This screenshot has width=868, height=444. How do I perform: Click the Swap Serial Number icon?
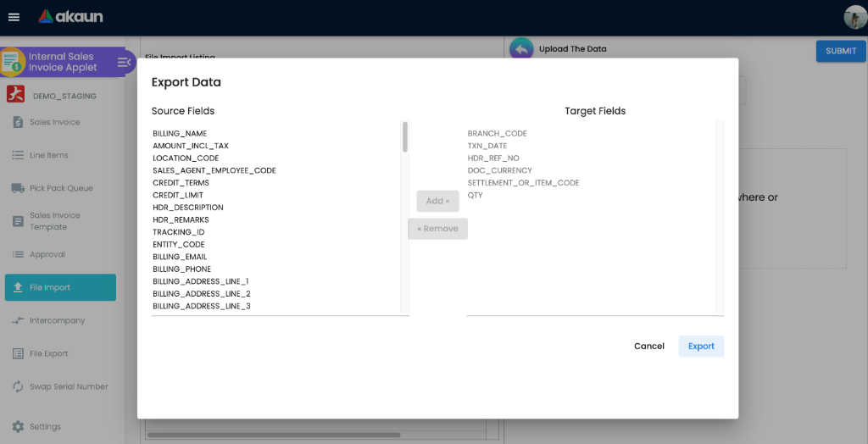18,386
